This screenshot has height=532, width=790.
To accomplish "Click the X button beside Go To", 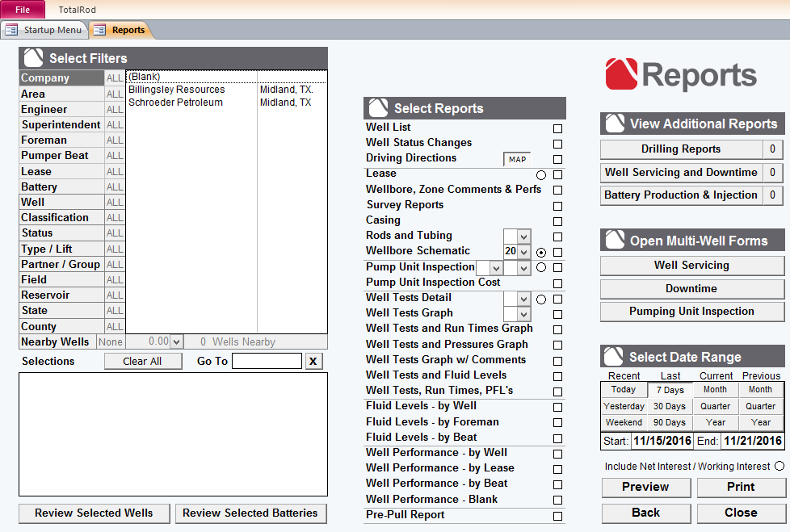I will [313, 361].
